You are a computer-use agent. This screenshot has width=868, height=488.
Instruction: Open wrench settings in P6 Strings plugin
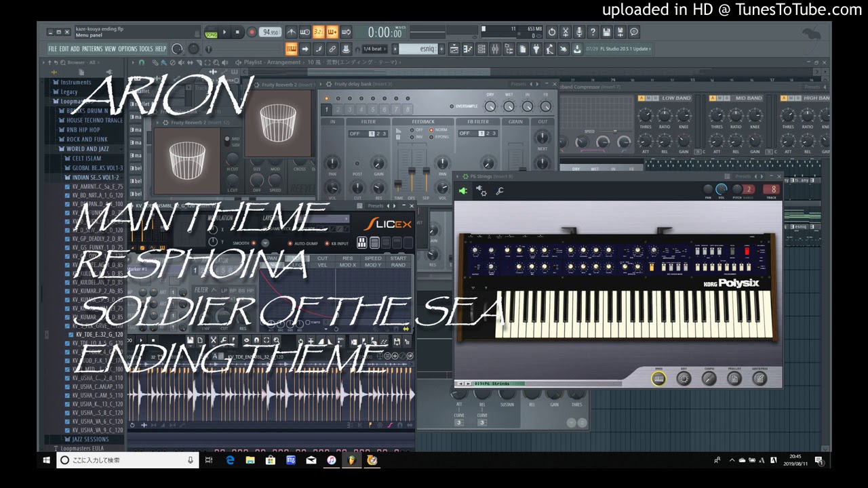pyautogui.click(x=500, y=192)
